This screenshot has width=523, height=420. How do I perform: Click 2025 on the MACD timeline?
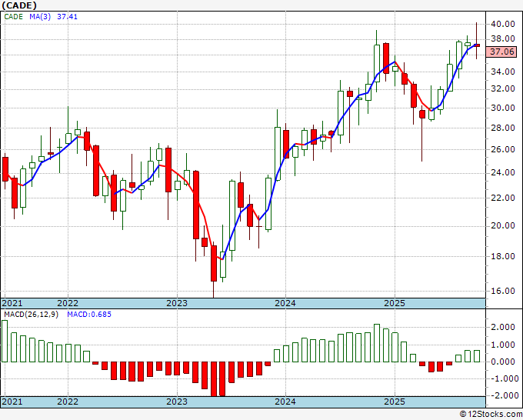click(395, 402)
